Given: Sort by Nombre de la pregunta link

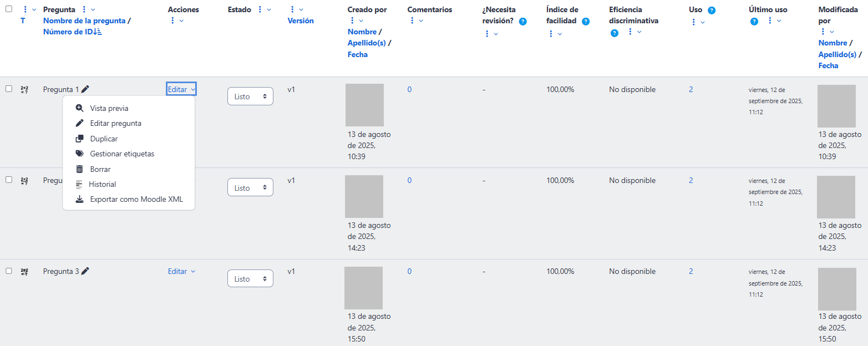Looking at the screenshot, I should click(84, 21).
